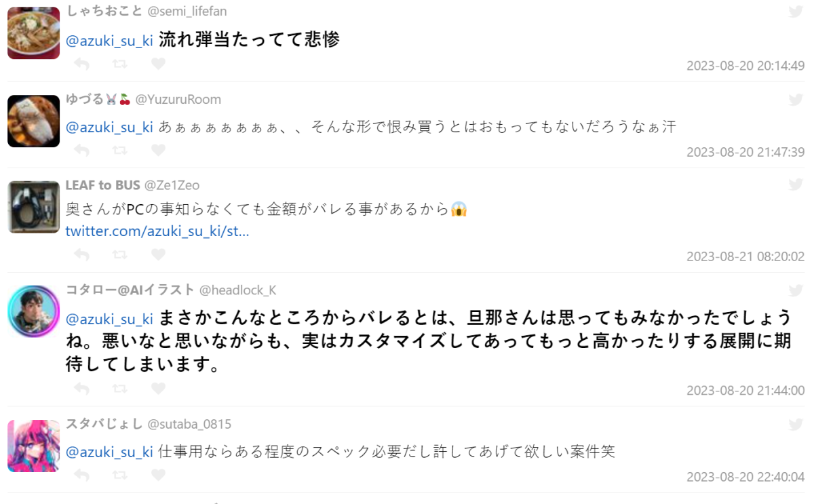Click Twitter bird icon on ゆづる tweet
The image size is (814, 504).
pyautogui.click(x=796, y=100)
